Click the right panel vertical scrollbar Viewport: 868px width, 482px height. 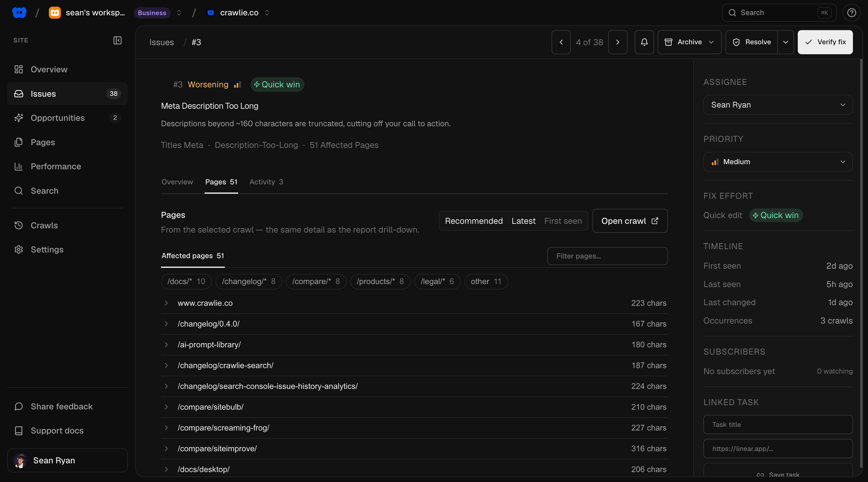[x=861, y=263]
